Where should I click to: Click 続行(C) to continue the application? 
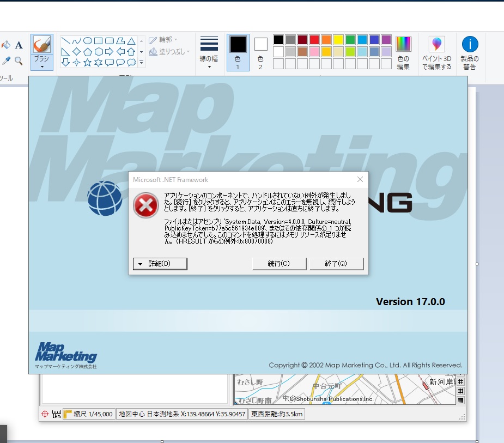pos(279,264)
